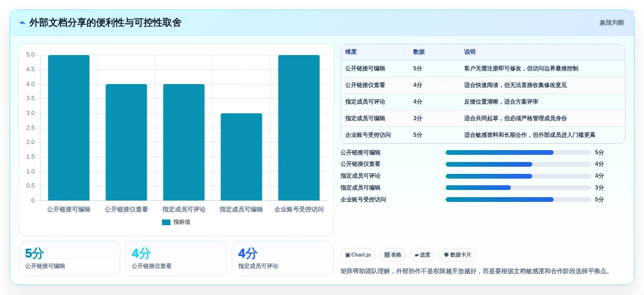Click the 说明 table column header

[x=470, y=52]
